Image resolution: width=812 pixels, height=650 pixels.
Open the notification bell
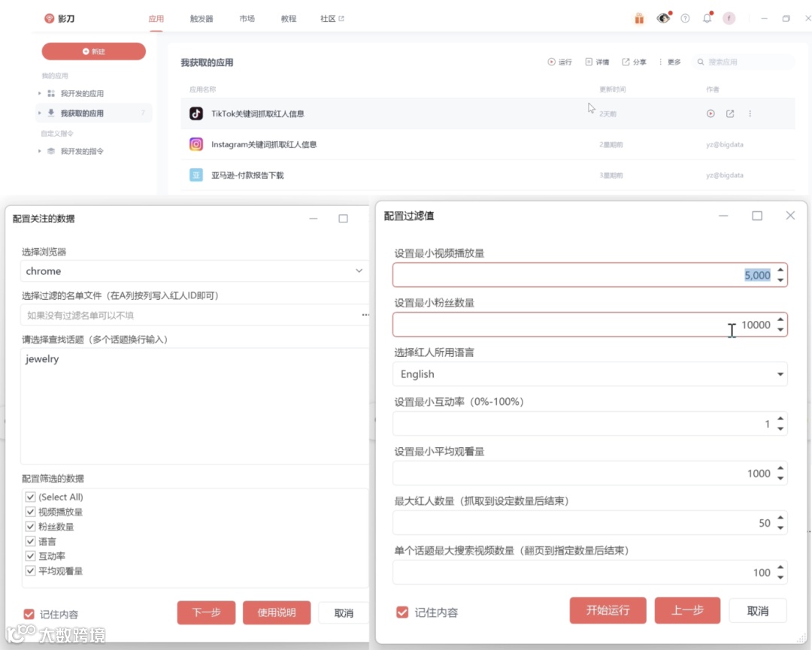(707, 19)
